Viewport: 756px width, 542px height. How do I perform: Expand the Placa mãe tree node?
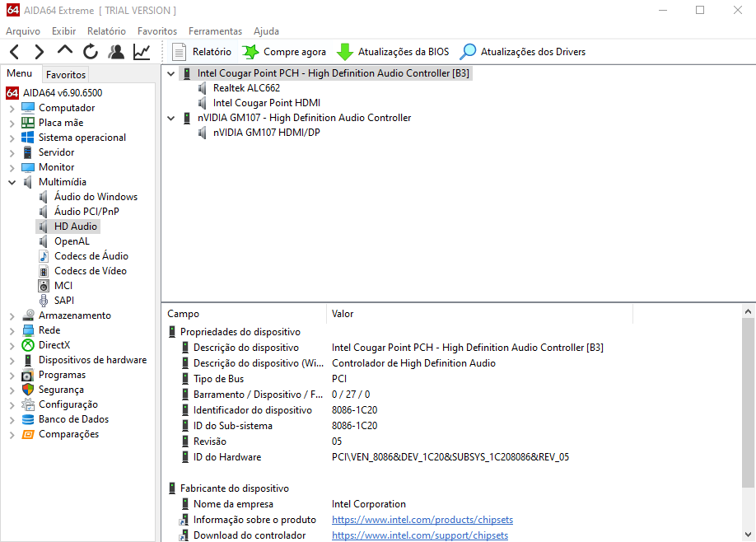click(12, 123)
